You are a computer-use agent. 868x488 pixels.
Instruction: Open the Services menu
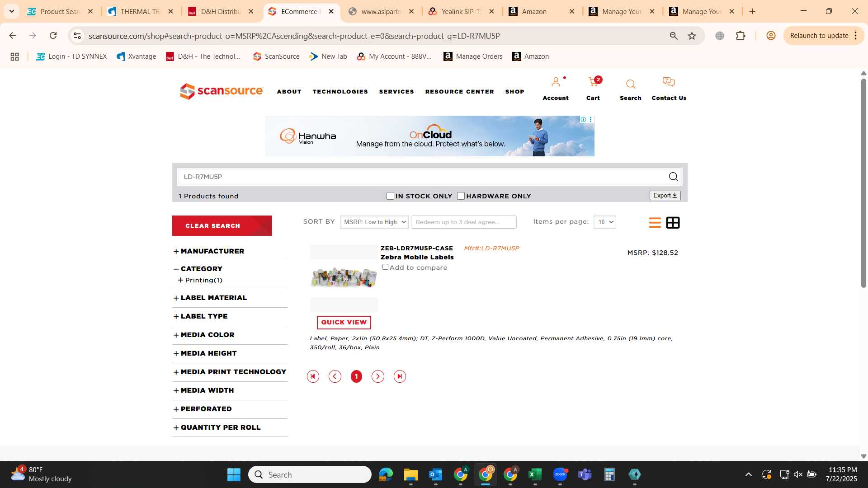[x=396, y=92]
